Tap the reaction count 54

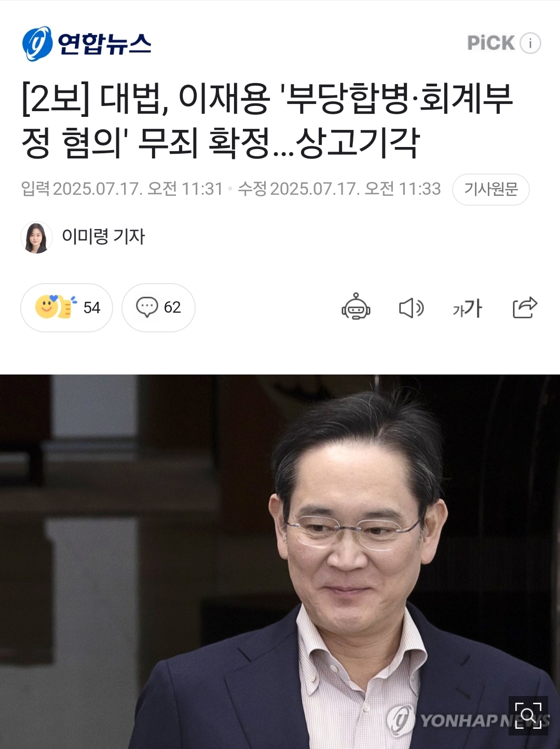(92, 307)
